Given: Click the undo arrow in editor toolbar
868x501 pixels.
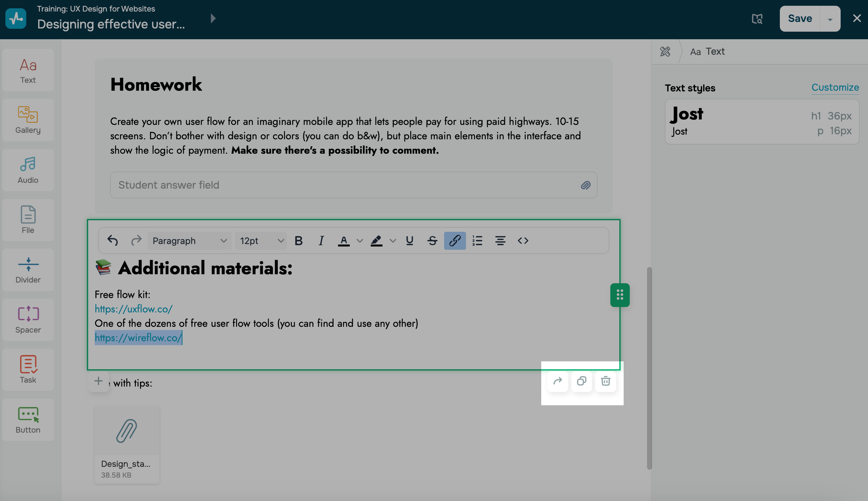Looking at the screenshot, I should click(113, 240).
